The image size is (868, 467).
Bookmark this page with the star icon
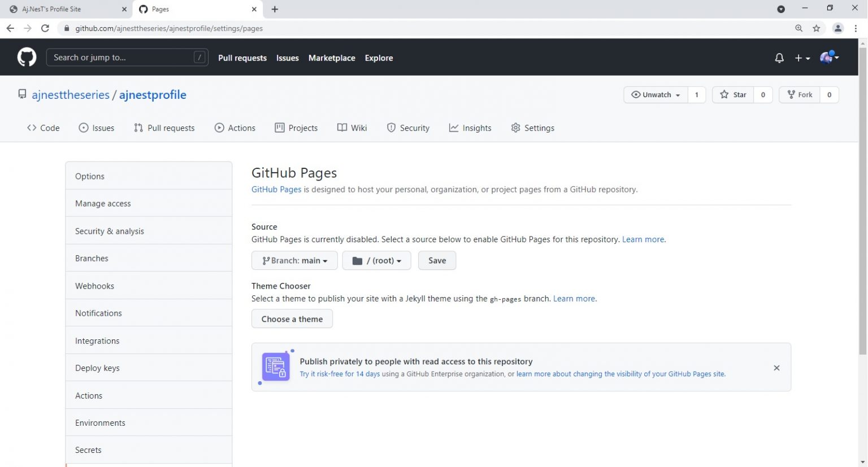816,28
